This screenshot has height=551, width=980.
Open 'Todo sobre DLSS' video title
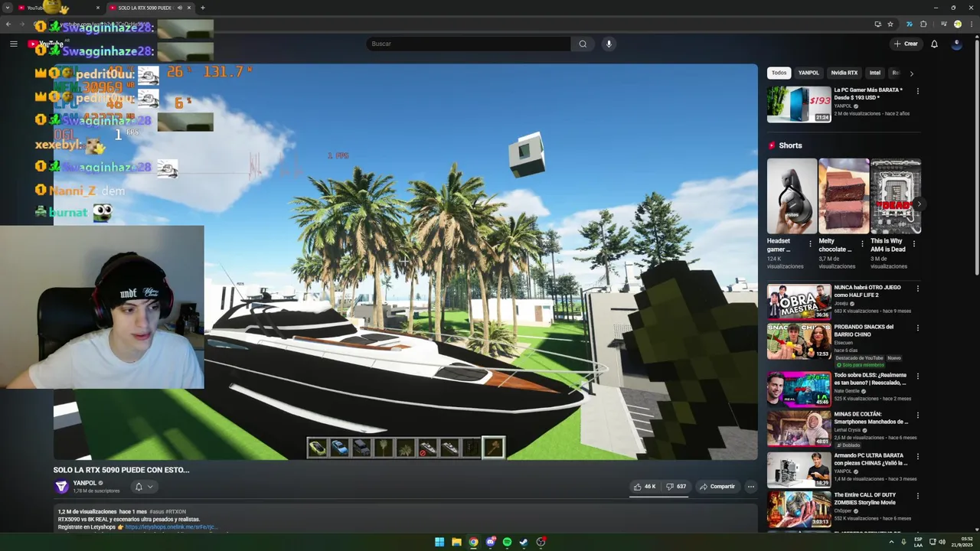coord(871,379)
